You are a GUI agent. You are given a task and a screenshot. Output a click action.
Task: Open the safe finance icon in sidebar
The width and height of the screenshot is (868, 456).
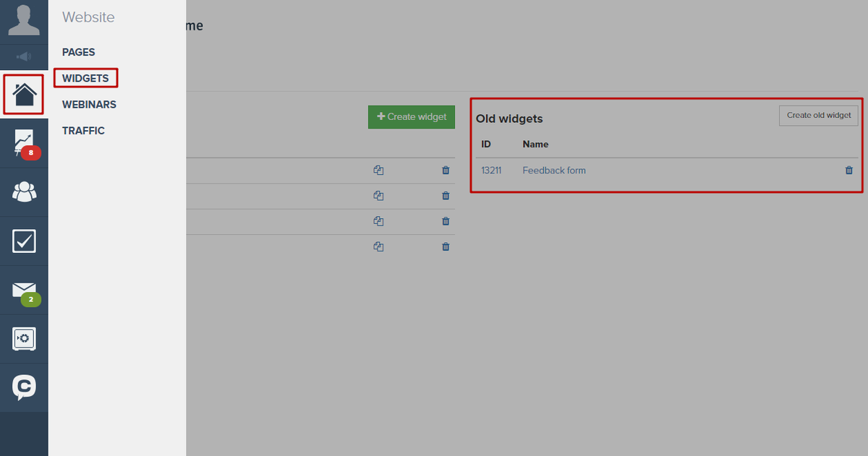pyautogui.click(x=24, y=339)
